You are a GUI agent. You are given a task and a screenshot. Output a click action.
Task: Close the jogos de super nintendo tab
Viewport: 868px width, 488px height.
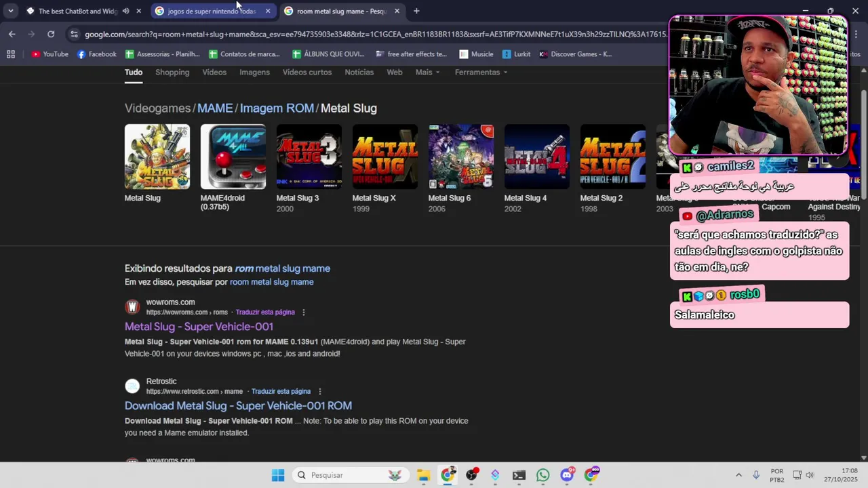click(268, 11)
